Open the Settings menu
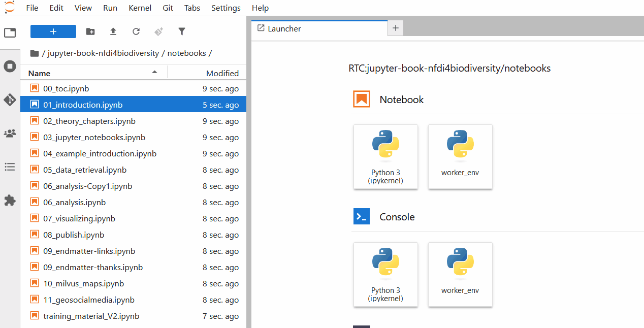The height and width of the screenshot is (328, 644). click(226, 8)
